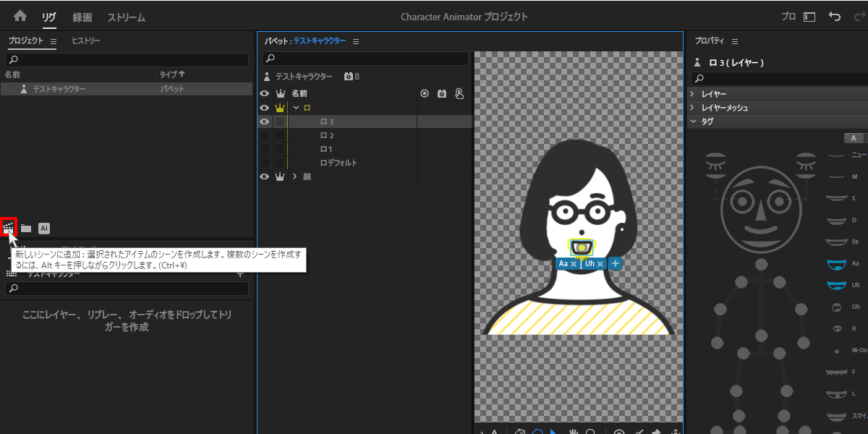
Task: Toggle the yellow crown independence on 口 group
Action: 280,108
